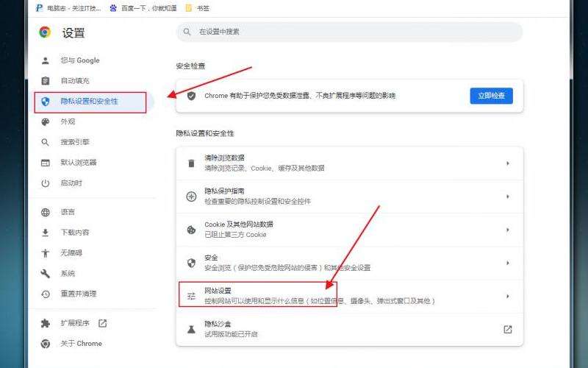Click the download icon for 下载内容

point(46,233)
